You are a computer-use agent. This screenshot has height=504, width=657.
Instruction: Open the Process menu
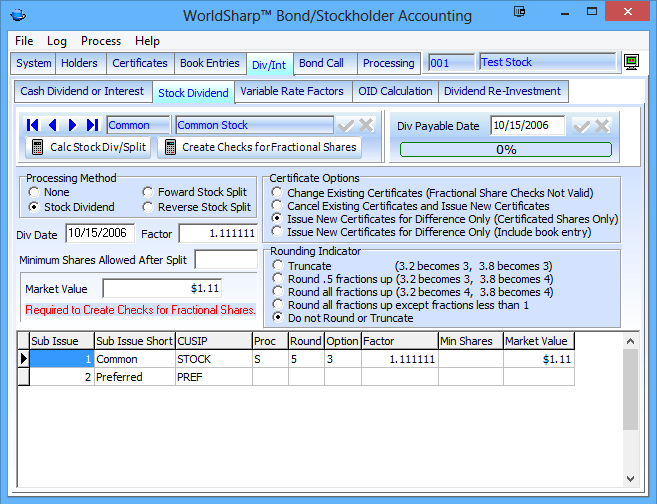click(101, 41)
